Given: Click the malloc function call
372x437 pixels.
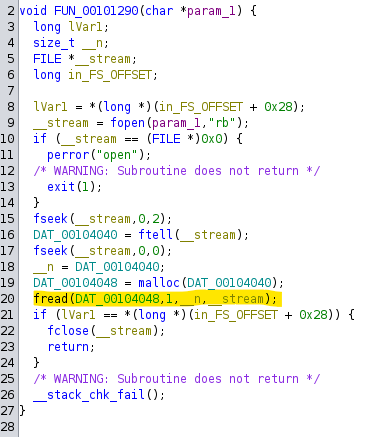Looking at the screenshot, I should (159, 283).
